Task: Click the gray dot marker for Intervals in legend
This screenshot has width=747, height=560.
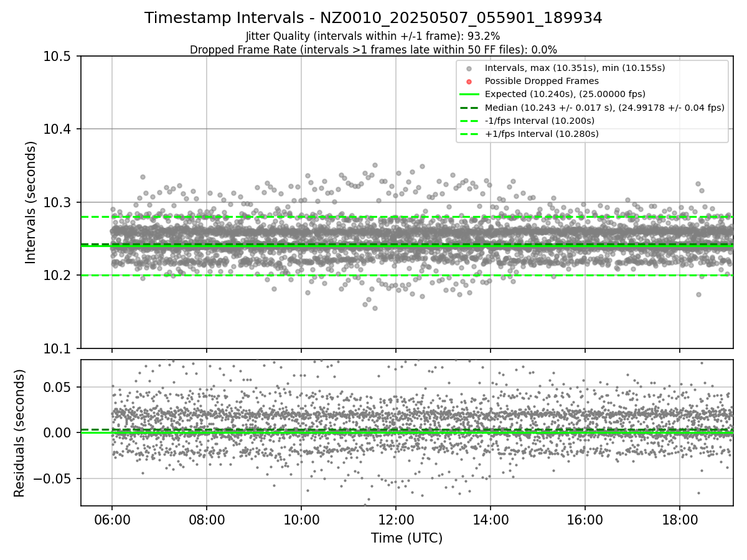Action: pyautogui.click(x=469, y=68)
